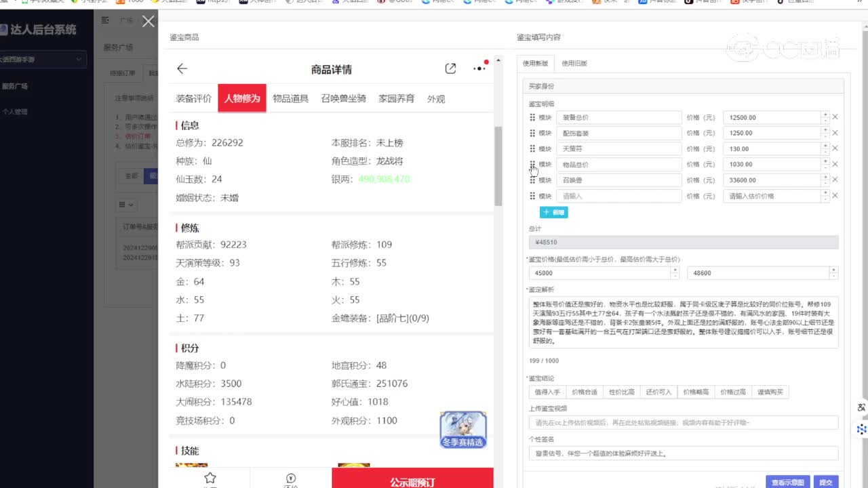Screen dimensions: 868x488
Task: Click the 12500.00 price field
Action: coord(772,117)
